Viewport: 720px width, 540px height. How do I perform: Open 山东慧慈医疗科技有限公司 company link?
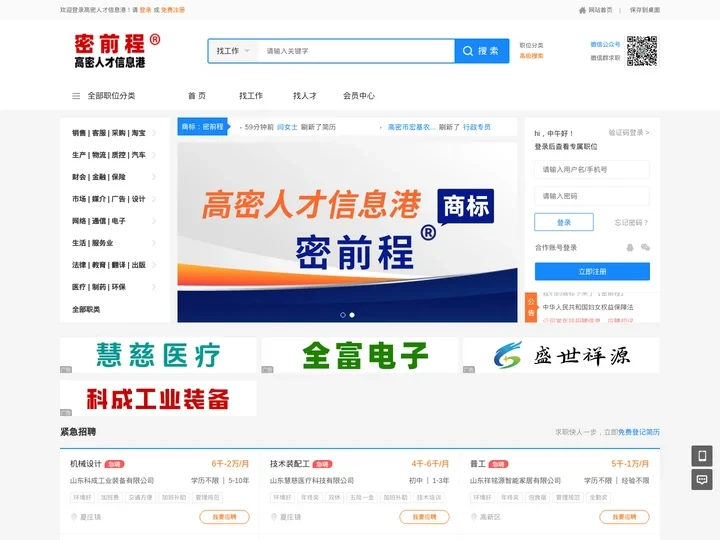(312, 481)
